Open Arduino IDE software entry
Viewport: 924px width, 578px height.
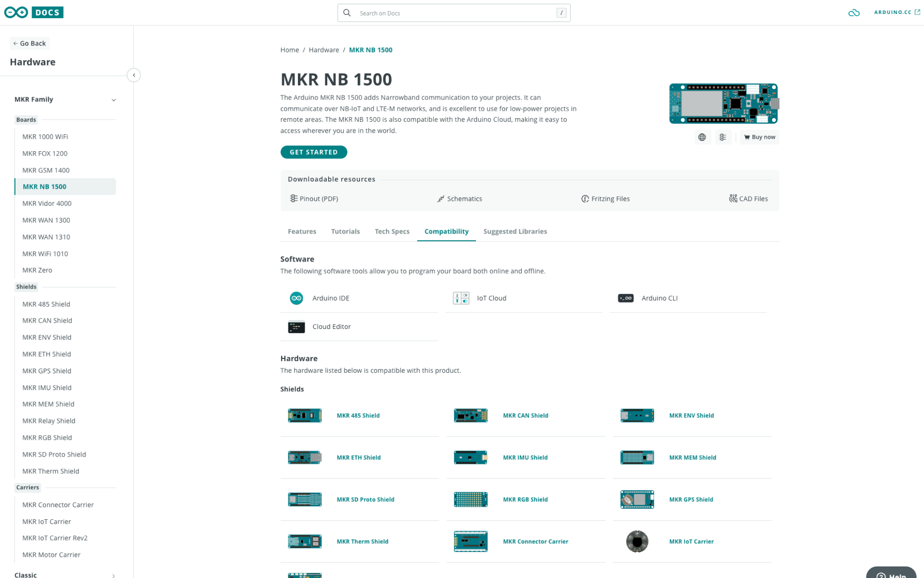coord(331,298)
